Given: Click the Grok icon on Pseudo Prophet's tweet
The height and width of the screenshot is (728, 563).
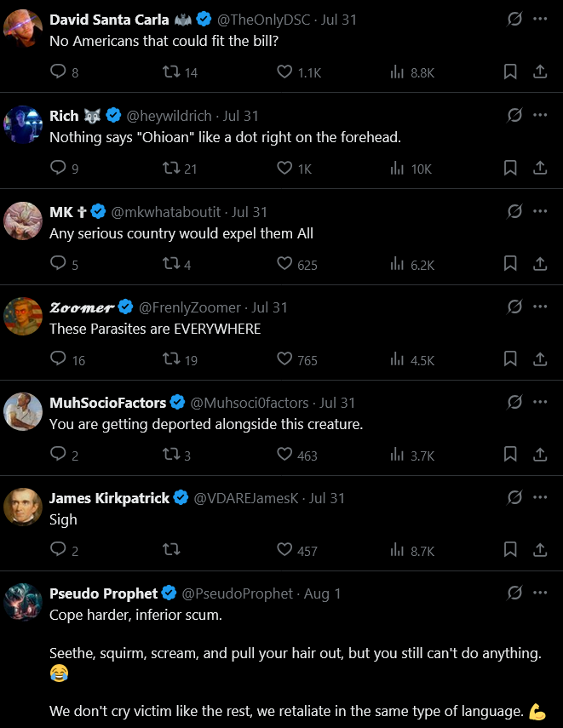Looking at the screenshot, I should pyautogui.click(x=514, y=593).
